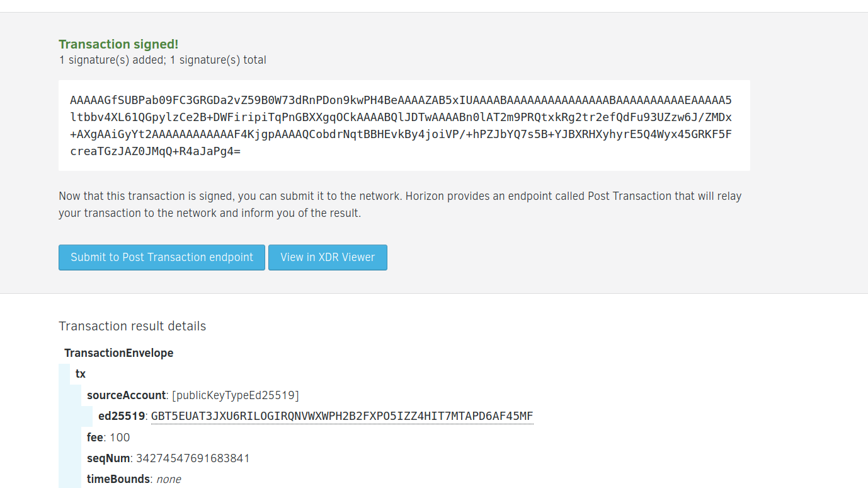
Task: Click the fee label in tree
Action: tap(96, 438)
